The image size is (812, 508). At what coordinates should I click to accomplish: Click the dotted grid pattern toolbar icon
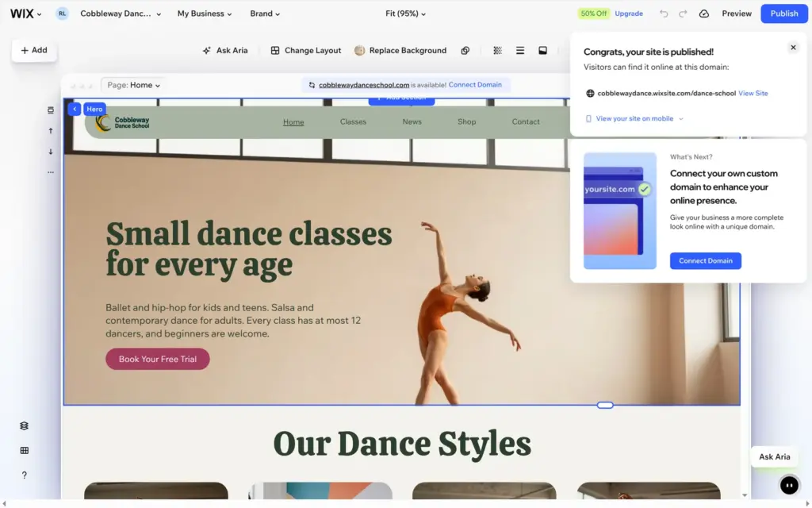498,50
